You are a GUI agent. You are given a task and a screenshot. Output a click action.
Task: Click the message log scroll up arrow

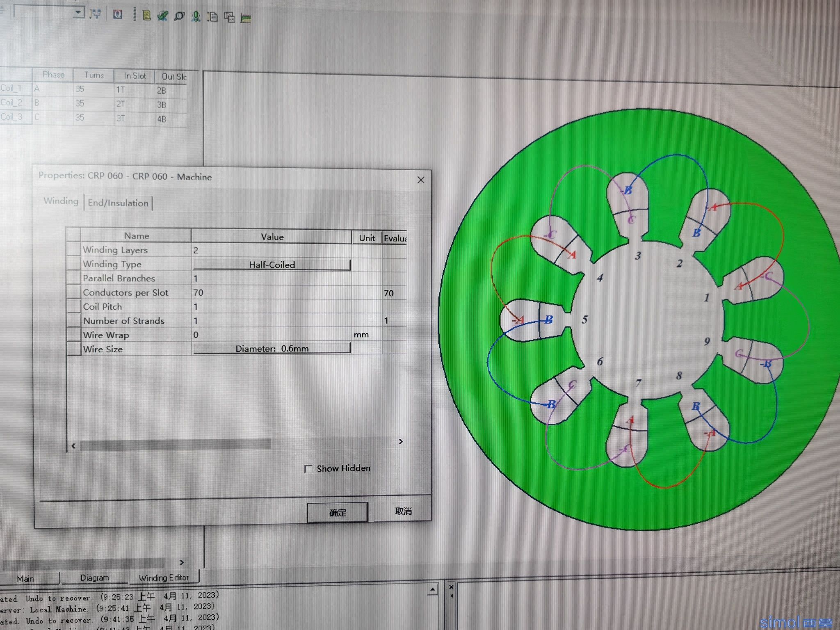tap(432, 590)
